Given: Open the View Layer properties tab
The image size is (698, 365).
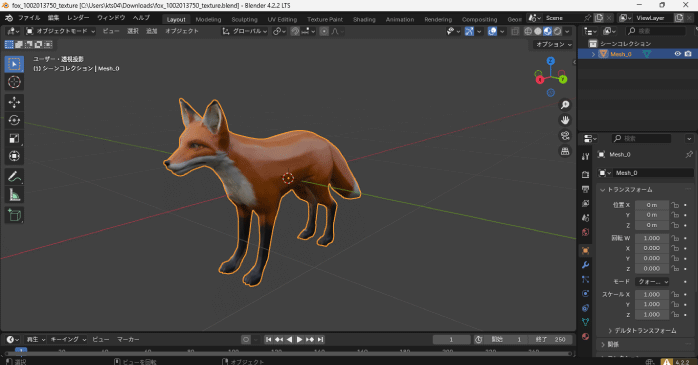Looking at the screenshot, I should point(585,203).
